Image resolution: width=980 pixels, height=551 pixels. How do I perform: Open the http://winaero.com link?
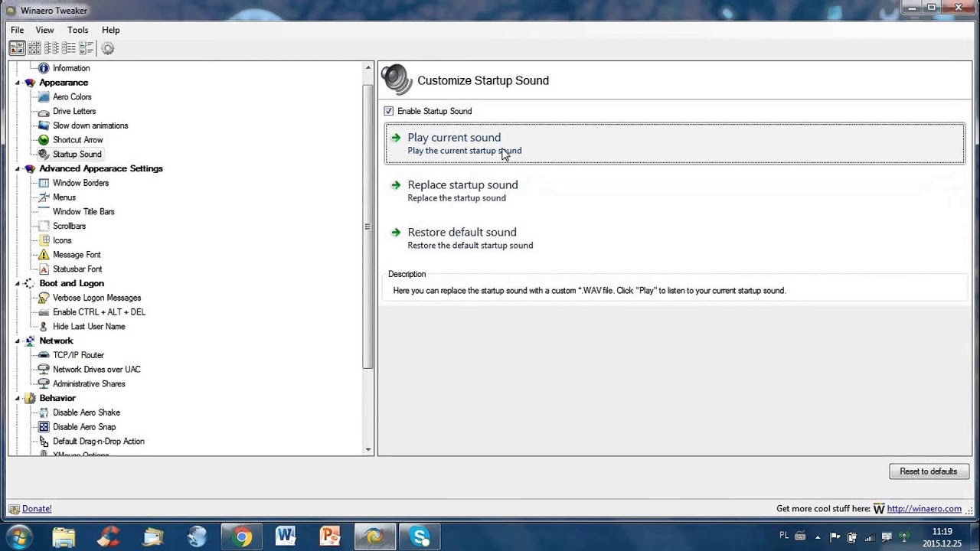click(x=924, y=508)
